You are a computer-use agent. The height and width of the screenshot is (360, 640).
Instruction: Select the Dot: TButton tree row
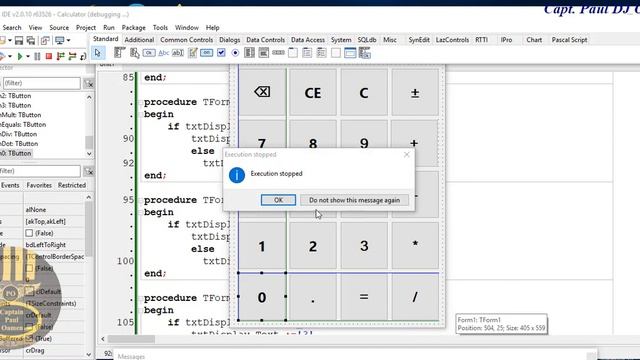19,144
